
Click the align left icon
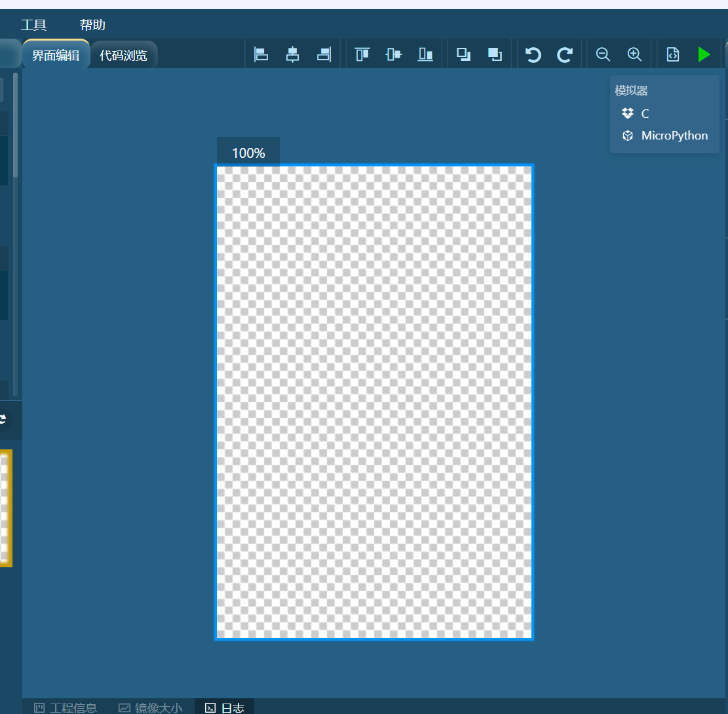tap(261, 54)
